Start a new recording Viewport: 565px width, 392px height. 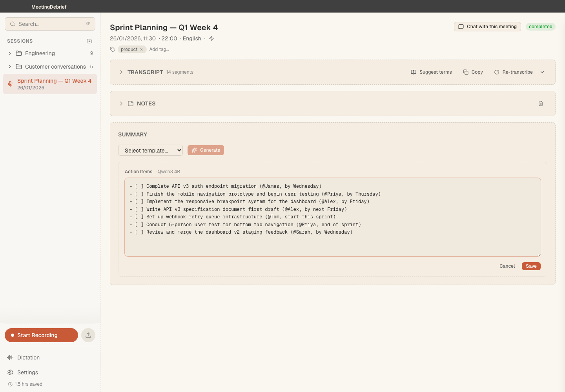pos(41,335)
